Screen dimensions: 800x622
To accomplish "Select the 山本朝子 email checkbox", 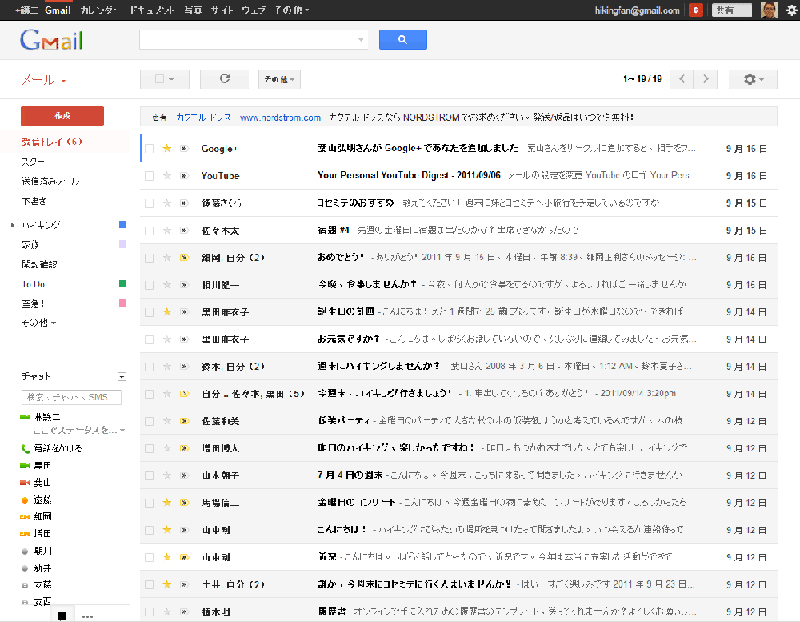I will pyautogui.click(x=150, y=475).
